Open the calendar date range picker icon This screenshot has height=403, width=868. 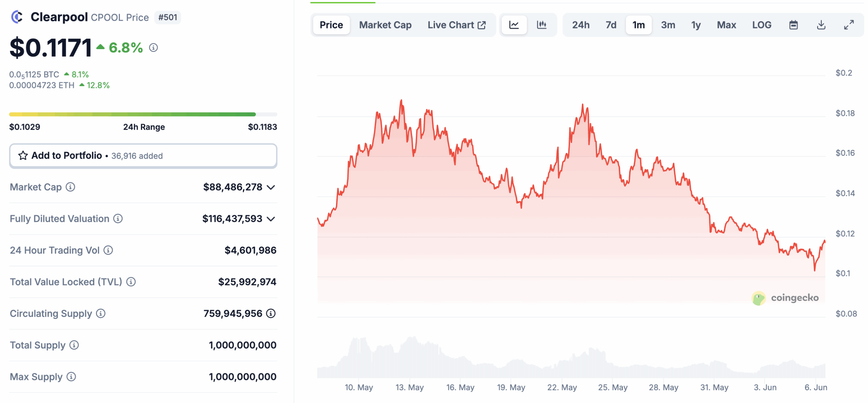tap(794, 25)
